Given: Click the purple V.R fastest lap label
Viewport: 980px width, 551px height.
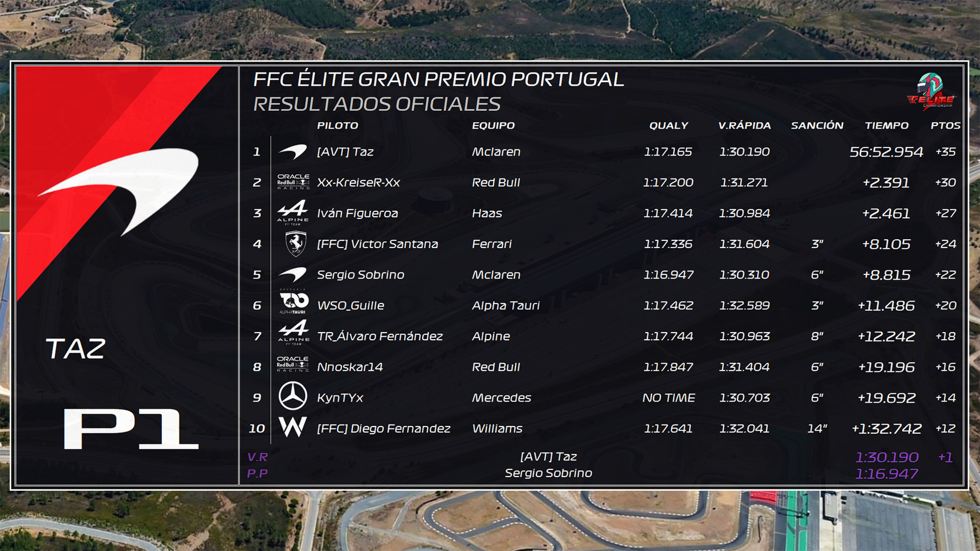Looking at the screenshot, I should coord(257,457).
